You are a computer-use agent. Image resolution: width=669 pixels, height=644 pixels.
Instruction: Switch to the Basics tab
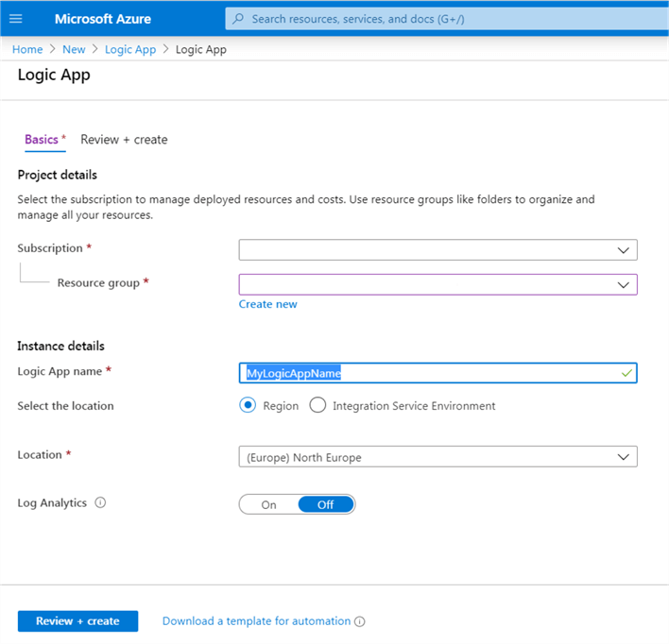click(42, 140)
